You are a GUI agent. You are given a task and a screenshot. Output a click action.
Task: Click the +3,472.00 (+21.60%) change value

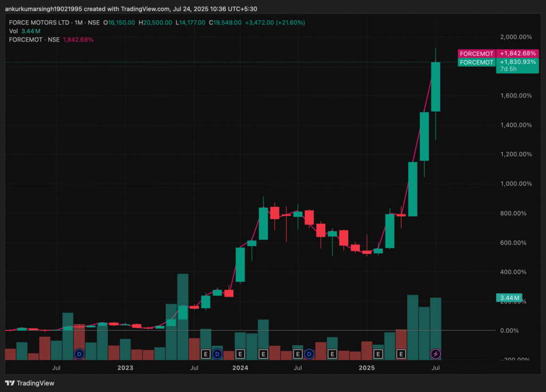[275, 22]
